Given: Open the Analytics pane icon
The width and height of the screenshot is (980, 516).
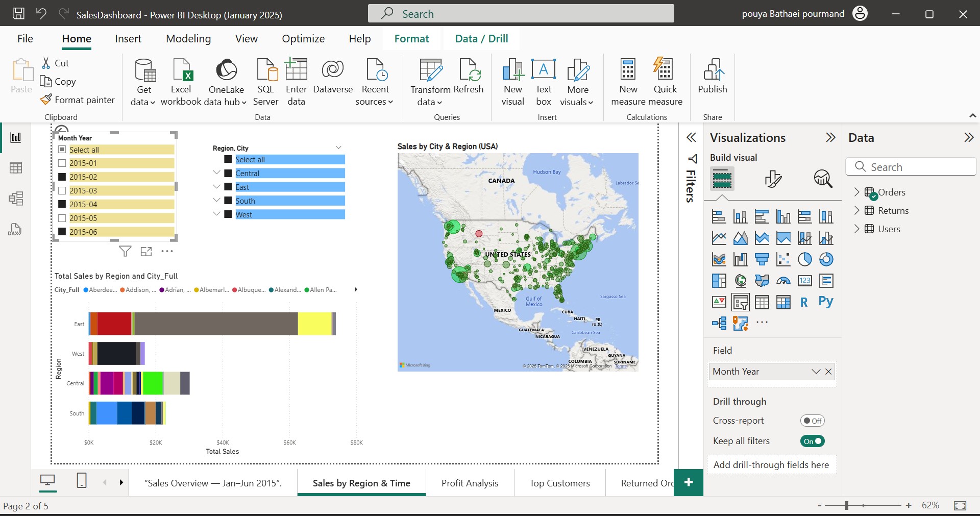Looking at the screenshot, I should pos(823,179).
